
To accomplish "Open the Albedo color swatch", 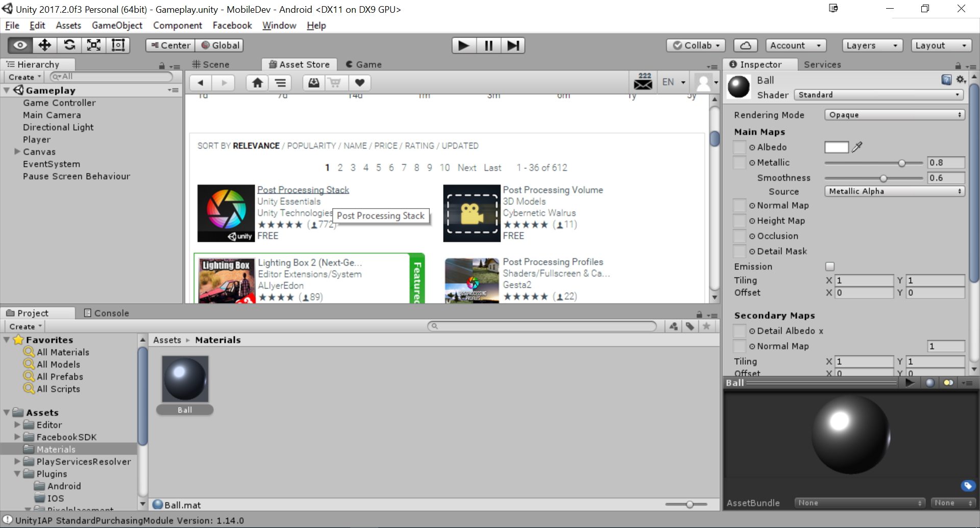I will 837,147.
